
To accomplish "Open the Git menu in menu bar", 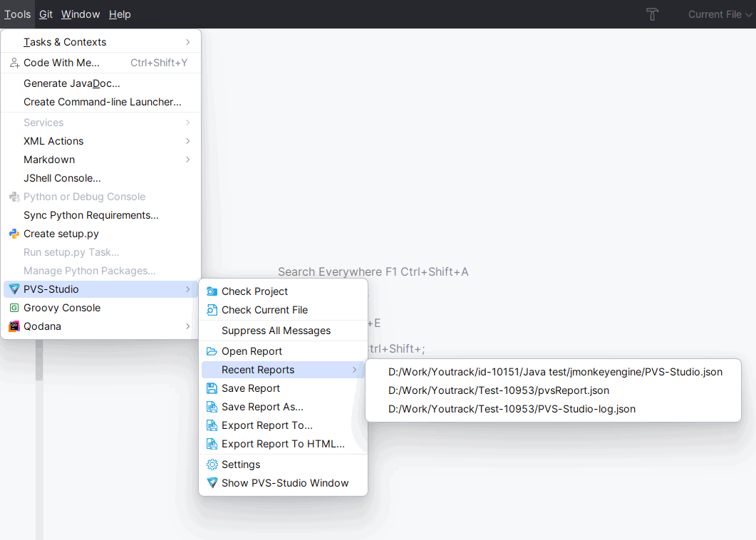I will tap(46, 14).
